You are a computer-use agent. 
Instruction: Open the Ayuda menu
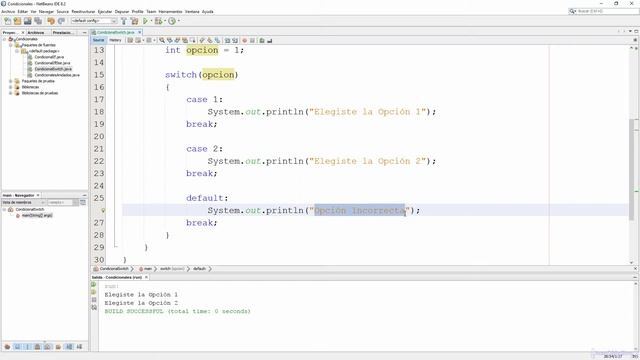tap(208, 12)
